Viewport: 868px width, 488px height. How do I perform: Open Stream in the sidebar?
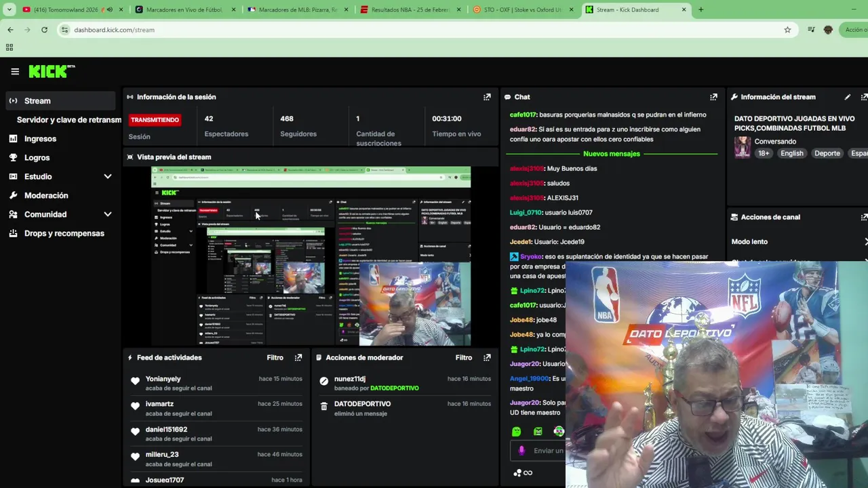tap(60, 100)
